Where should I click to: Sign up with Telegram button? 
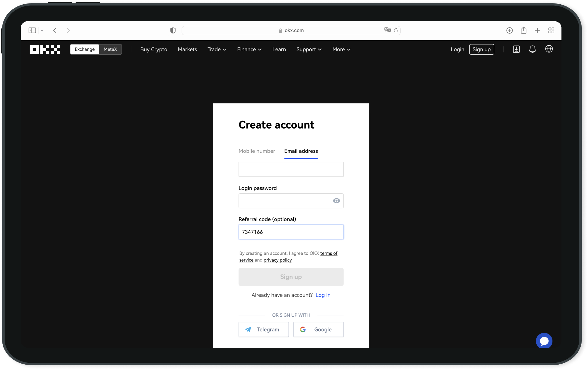(264, 330)
